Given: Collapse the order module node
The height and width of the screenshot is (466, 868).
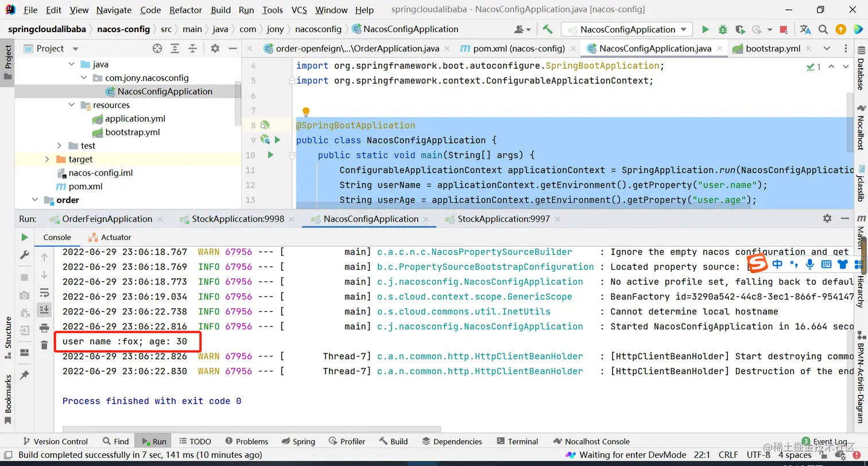Looking at the screenshot, I should click(35, 200).
